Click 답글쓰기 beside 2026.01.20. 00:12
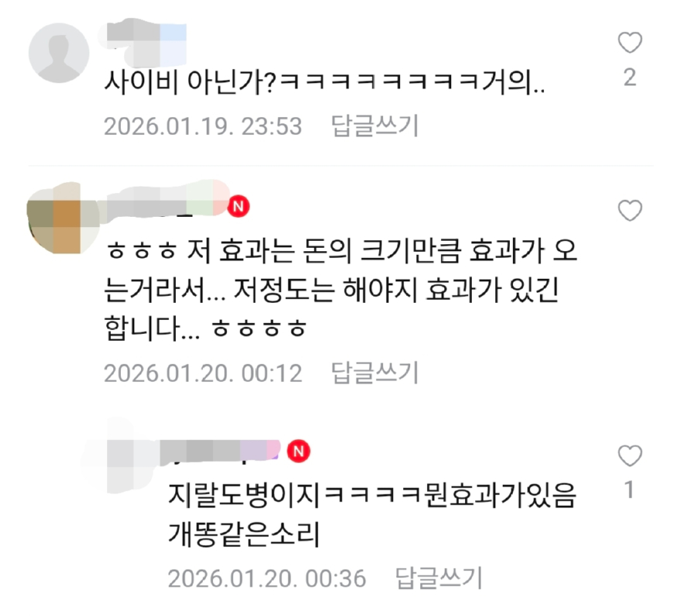682x616 pixels. click(374, 373)
